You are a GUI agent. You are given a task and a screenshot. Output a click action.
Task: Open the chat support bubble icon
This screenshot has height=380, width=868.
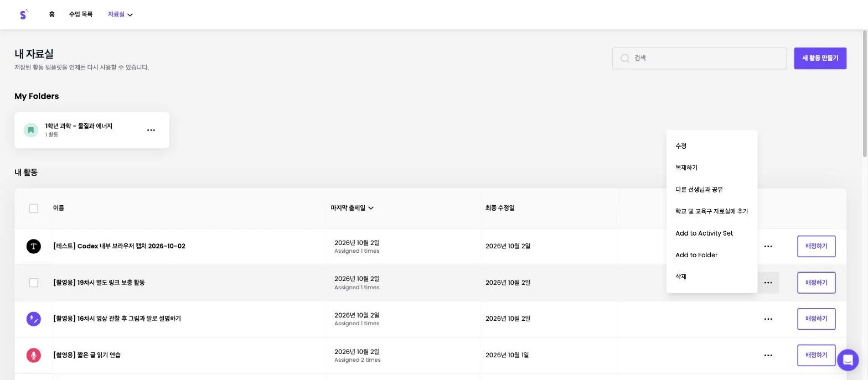coord(848,360)
